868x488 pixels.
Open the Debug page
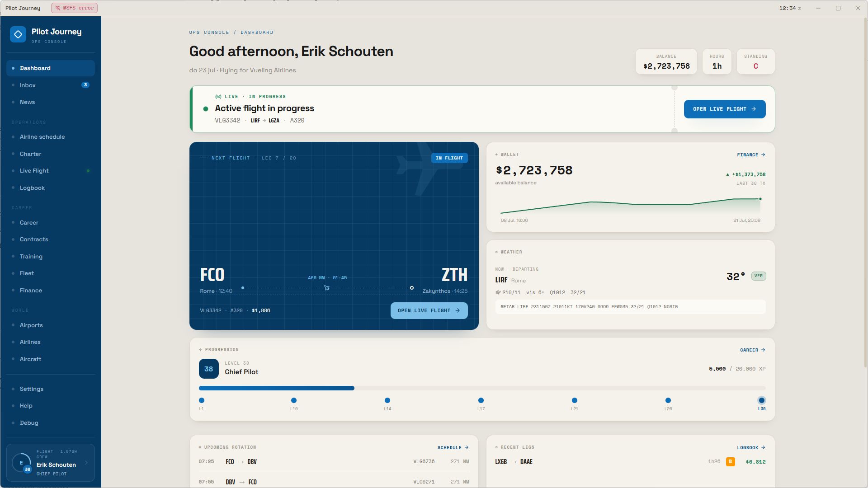51,423
